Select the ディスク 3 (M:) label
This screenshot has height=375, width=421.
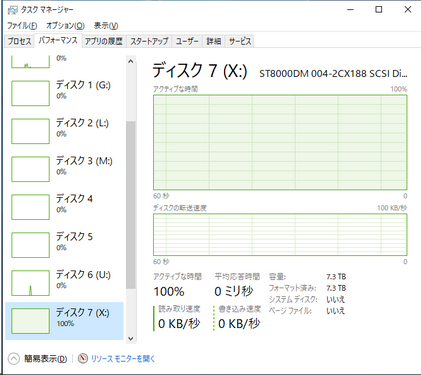coord(84,161)
